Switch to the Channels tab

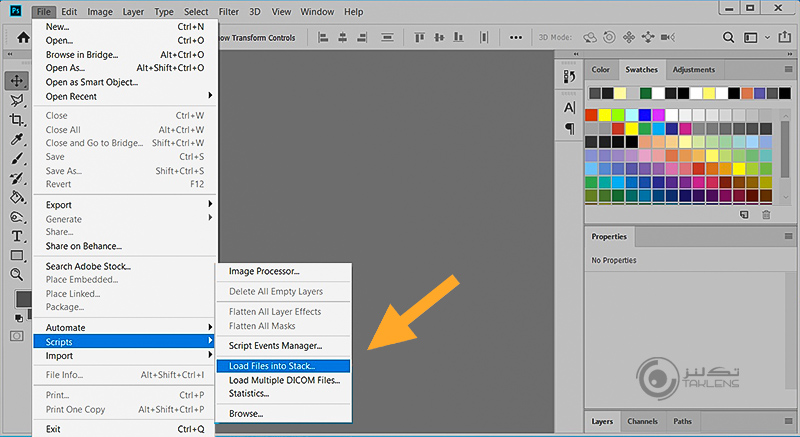(x=642, y=421)
